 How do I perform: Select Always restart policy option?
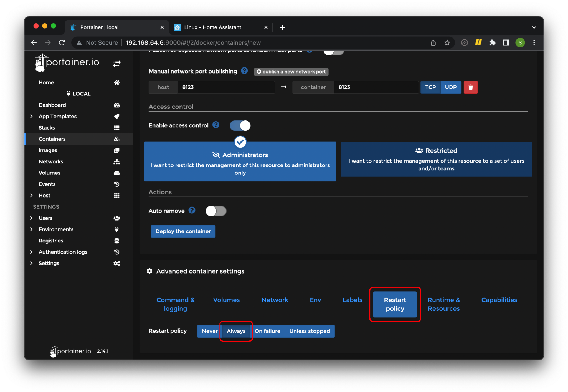[236, 331]
